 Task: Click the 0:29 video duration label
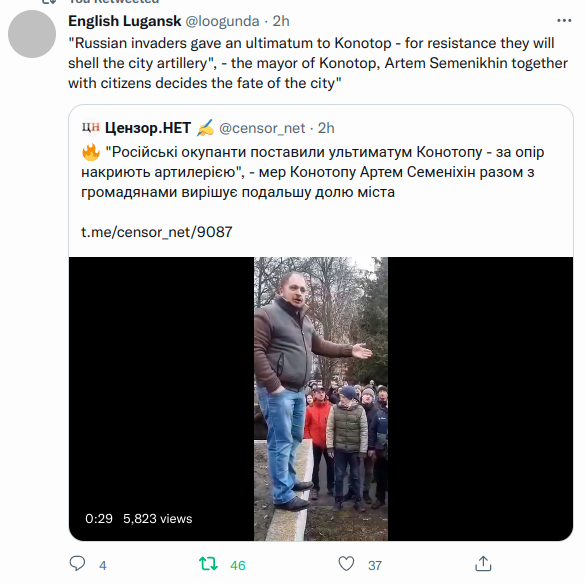click(99, 518)
